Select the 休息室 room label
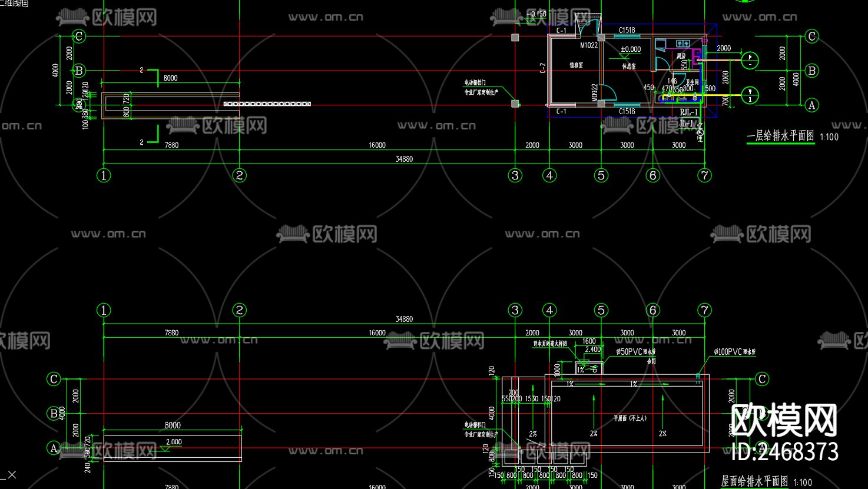The height and width of the screenshot is (489, 868). coord(628,66)
